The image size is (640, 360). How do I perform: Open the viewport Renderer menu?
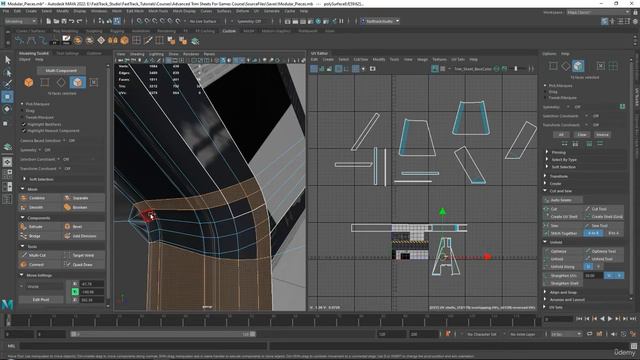click(191, 54)
